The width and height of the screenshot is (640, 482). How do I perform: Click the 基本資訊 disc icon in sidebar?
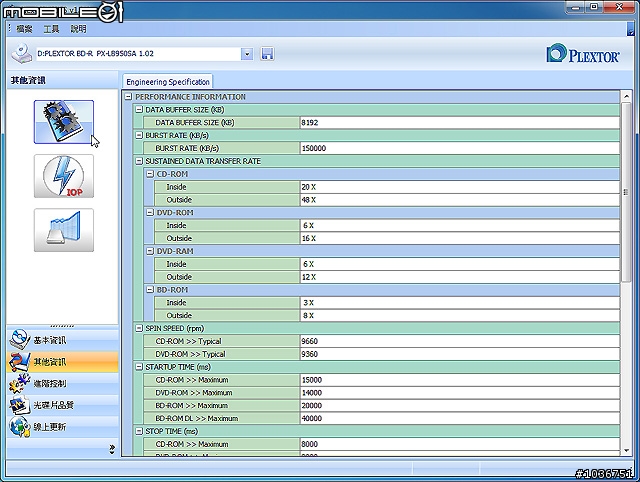(19, 340)
